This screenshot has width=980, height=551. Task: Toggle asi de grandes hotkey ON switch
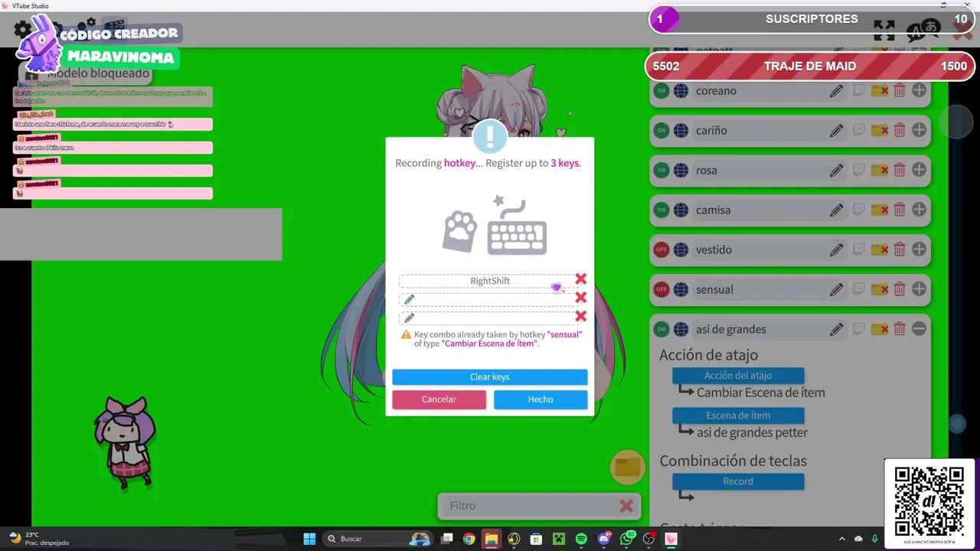coord(661,330)
